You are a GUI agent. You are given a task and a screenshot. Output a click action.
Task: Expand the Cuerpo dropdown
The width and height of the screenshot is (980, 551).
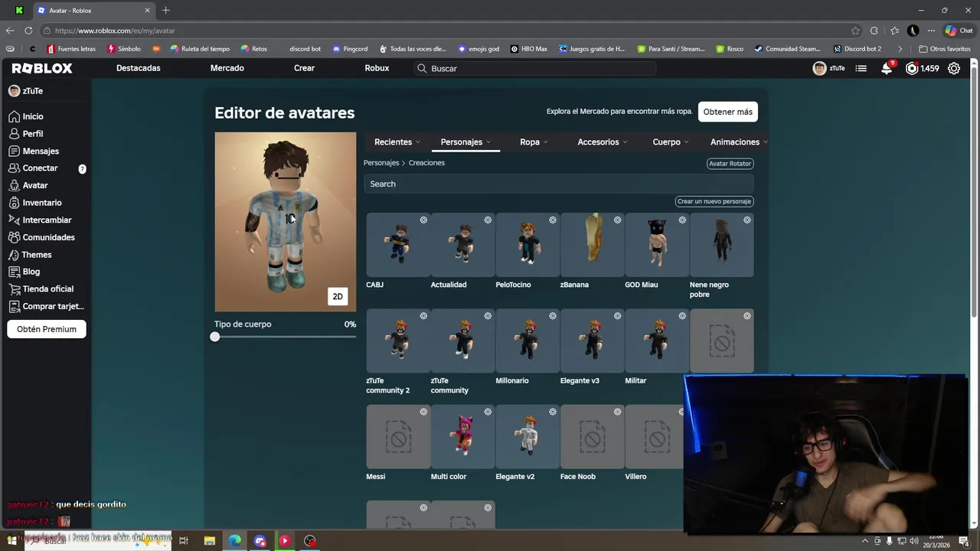[671, 142]
